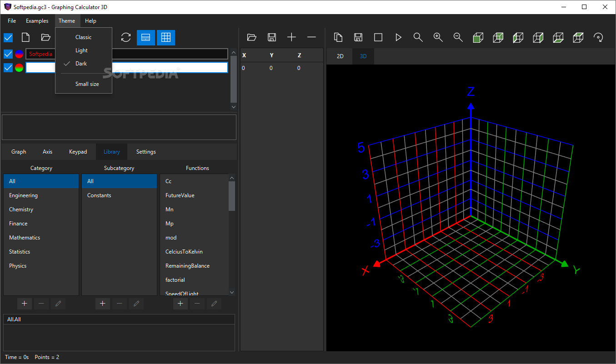616x364 pixels.
Task: Add a new Subcategory with its plus button
Action: (x=103, y=304)
